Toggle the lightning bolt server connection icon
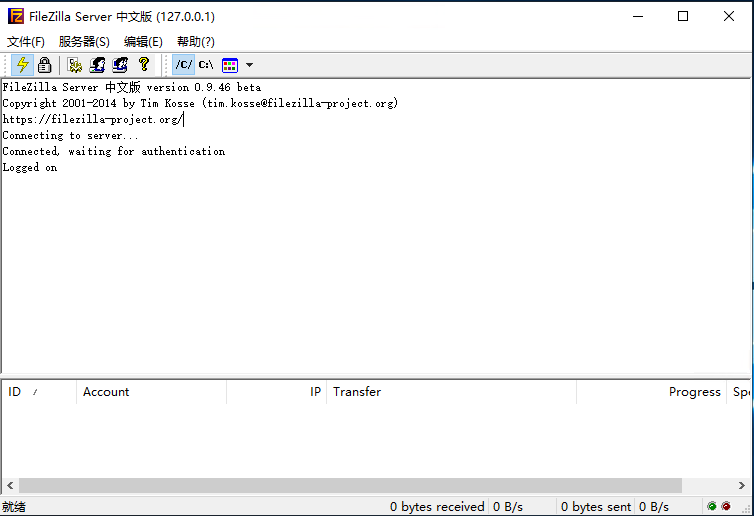Screen dimensions: 754x516 pos(22,65)
